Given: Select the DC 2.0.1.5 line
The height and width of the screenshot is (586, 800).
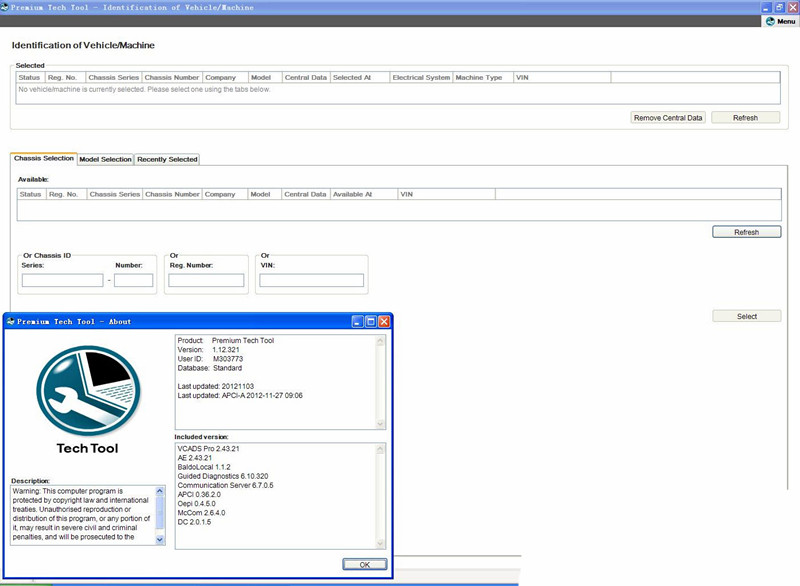Looking at the screenshot, I should tap(194, 522).
